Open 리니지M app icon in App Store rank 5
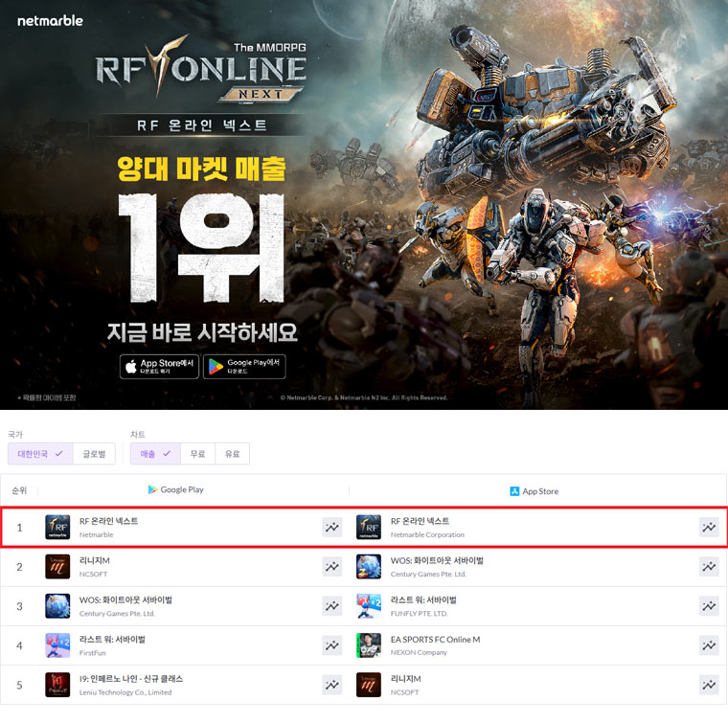Viewport: 728px width, 723px height. 369,685
